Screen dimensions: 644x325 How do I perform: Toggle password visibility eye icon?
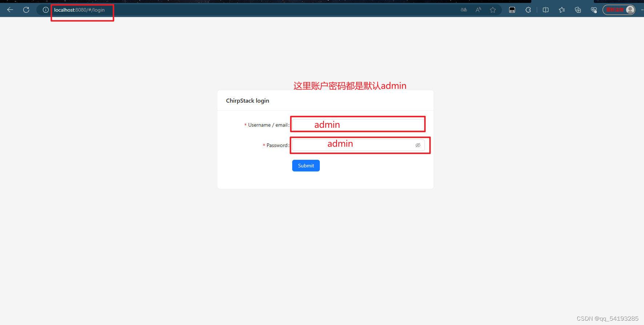point(418,145)
